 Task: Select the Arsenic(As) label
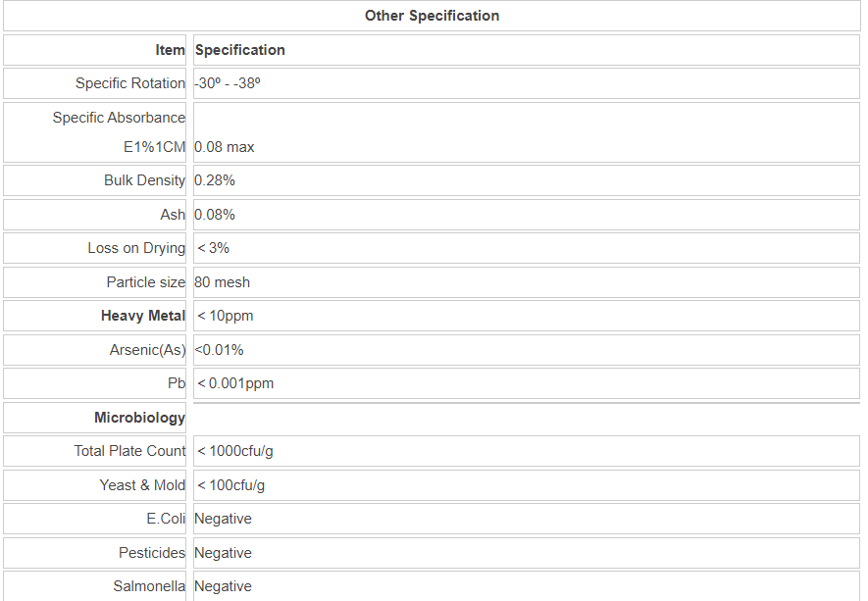(147, 350)
